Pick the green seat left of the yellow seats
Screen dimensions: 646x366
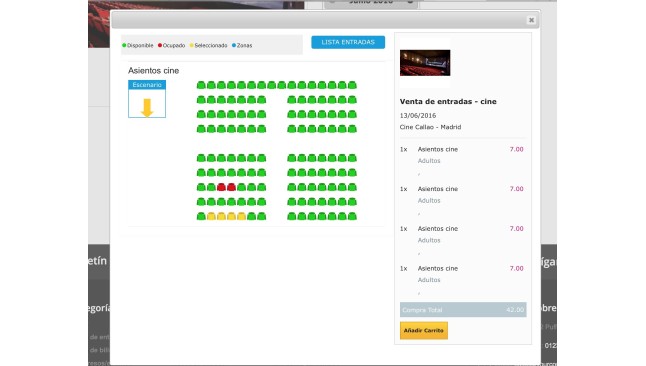(201, 216)
